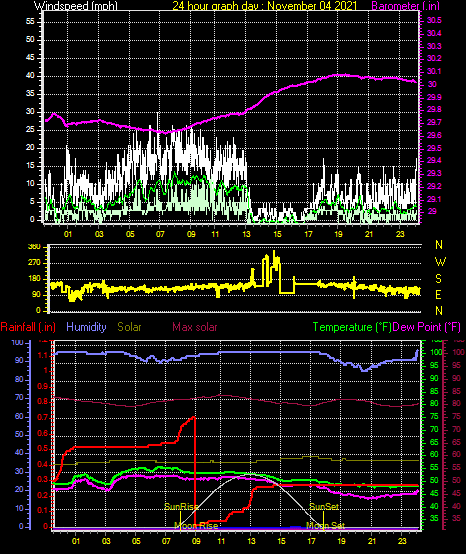Screen dimensions: 466x554
Task: Click the SunRise marker label
Action: (x=181, y=507)
